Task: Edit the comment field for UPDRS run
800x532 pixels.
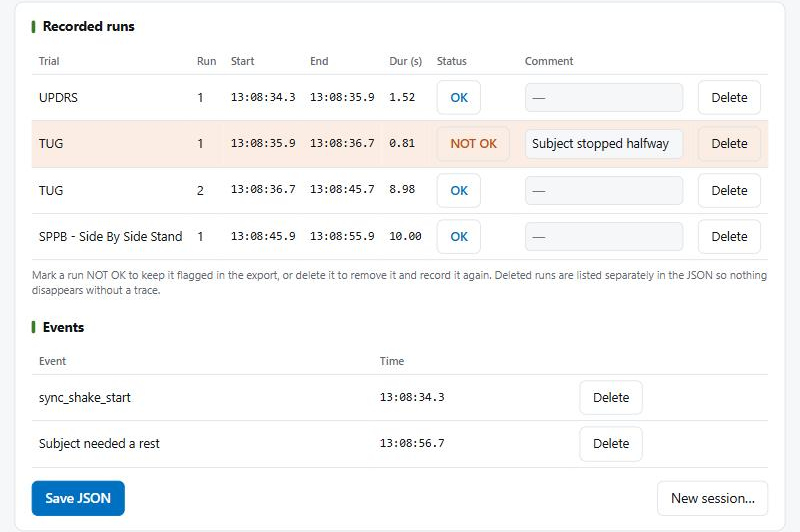Action: pos(604,97)
